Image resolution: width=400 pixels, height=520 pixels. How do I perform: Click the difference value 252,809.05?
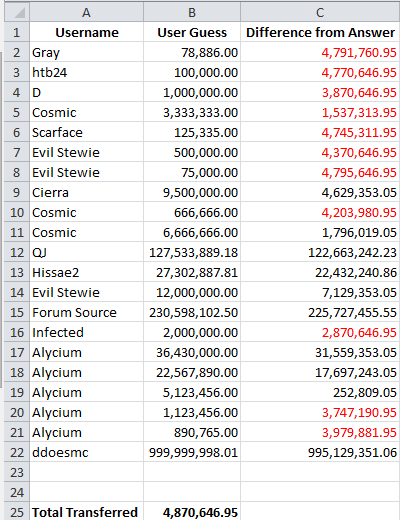coord(320,392)
